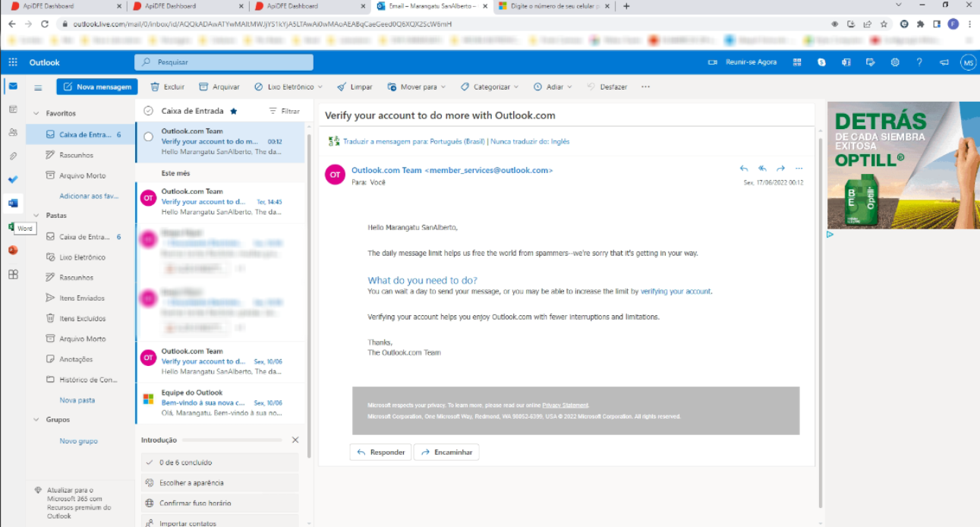Mark the '0 de 6 concluído' checklist item

[220, 462]
